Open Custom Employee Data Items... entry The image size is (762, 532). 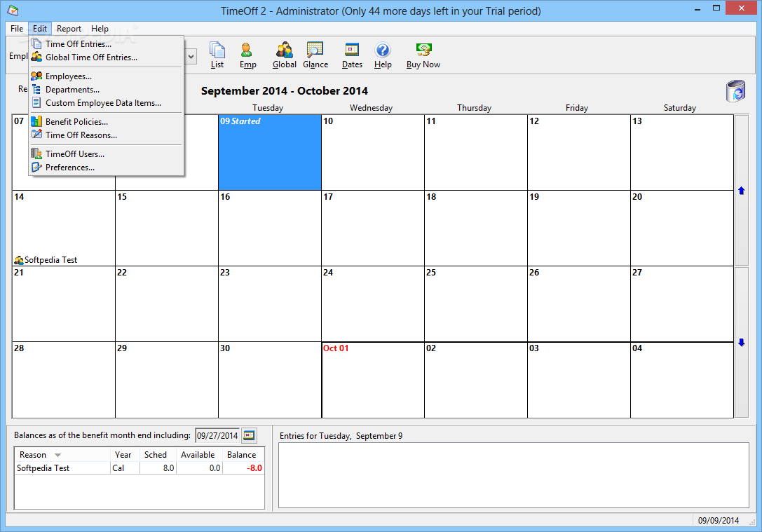[x=107, y=102]
